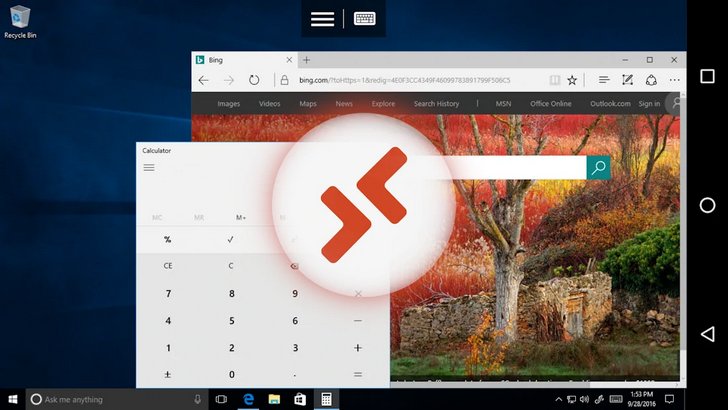
Task: Click the equals key in Calculator
Action: (358, 374)
